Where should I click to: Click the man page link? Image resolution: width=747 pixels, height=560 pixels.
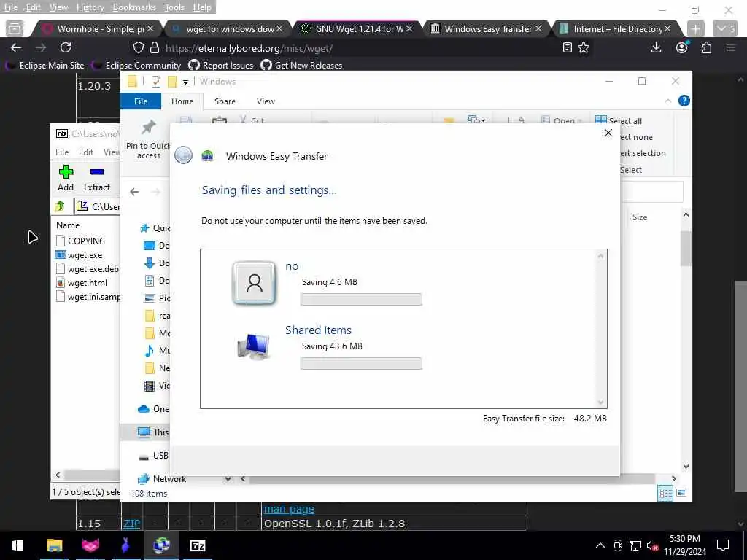click(289, 509)
